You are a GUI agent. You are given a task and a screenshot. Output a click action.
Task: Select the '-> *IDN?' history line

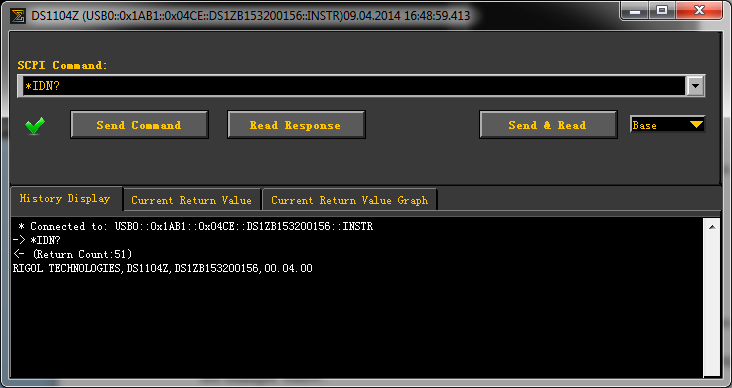[x=37, y=240]
